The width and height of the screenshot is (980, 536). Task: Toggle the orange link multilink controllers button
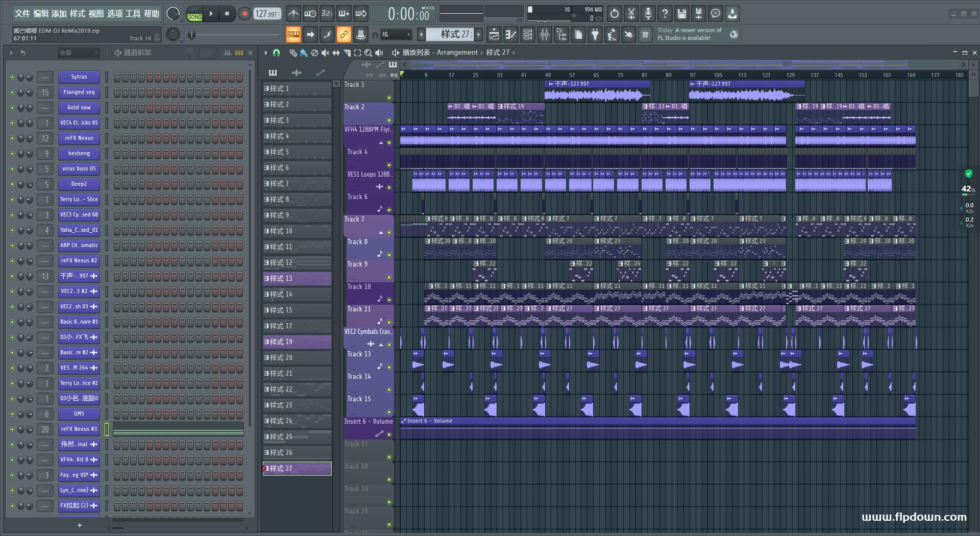pyautogui.click(x=344, y=35)
